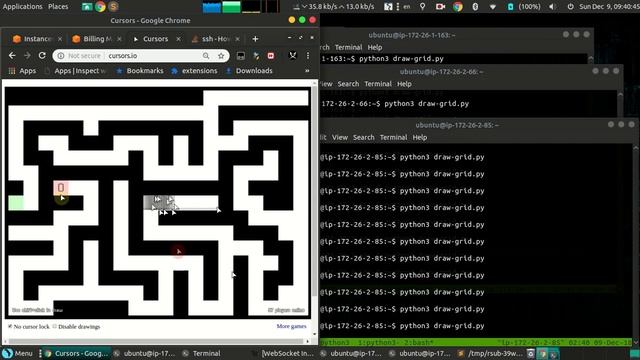Select /tmp/rsub taskbar entry
Image resolution: width=640 pixels, height=360 pixels.
[x=490, y=353]
